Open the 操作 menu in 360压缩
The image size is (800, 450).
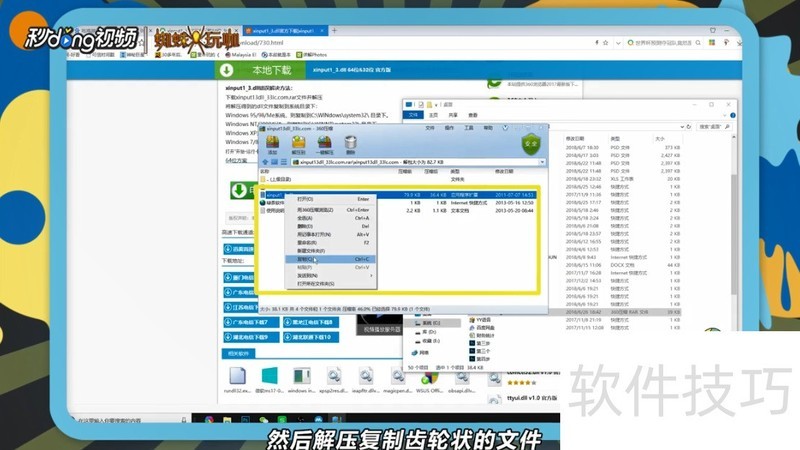tap(449, 128)
